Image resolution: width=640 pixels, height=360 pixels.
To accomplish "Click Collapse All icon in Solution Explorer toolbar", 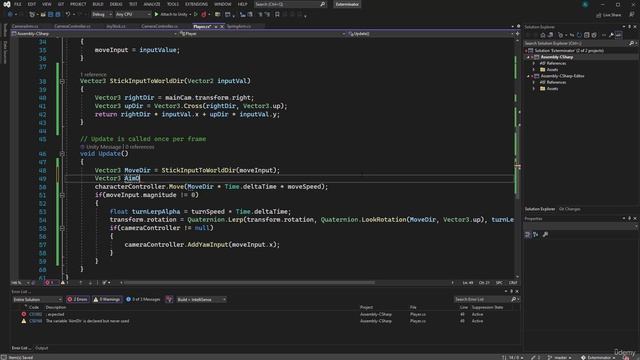I will pyautogui.click(x=587, y=35).
